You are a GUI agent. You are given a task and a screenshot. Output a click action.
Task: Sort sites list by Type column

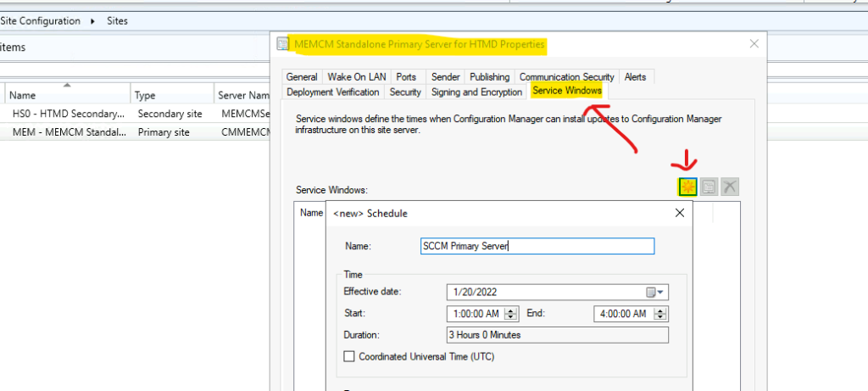pyautogui.click(x=172, y=94)
